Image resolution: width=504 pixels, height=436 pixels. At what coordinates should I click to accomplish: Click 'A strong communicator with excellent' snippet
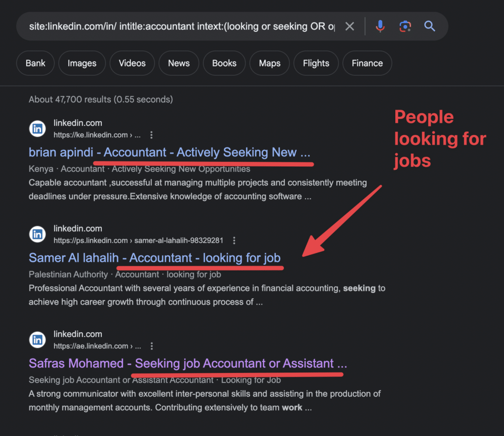(x=205, y=401)
